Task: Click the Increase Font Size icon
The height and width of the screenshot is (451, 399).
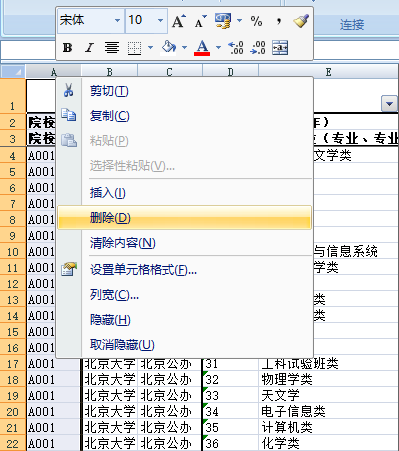Action: [179, 22]
